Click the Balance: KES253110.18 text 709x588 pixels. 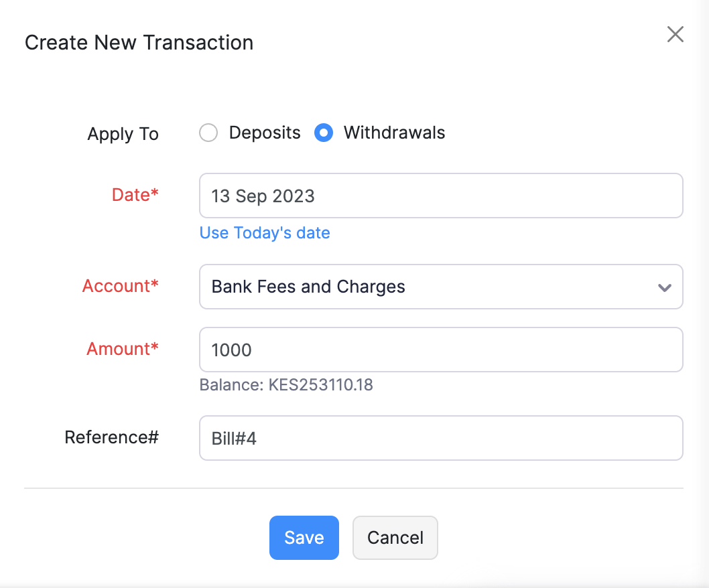(286, 385)
